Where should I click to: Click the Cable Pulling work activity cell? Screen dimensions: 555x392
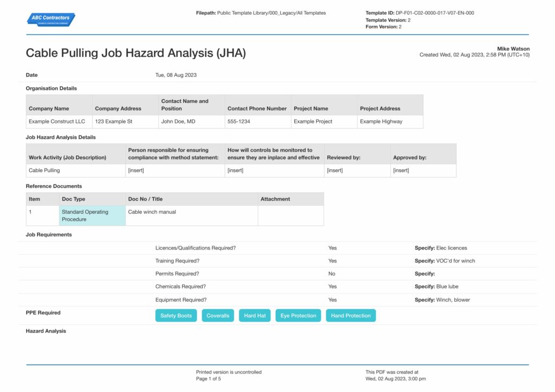(x=76, y=171)
